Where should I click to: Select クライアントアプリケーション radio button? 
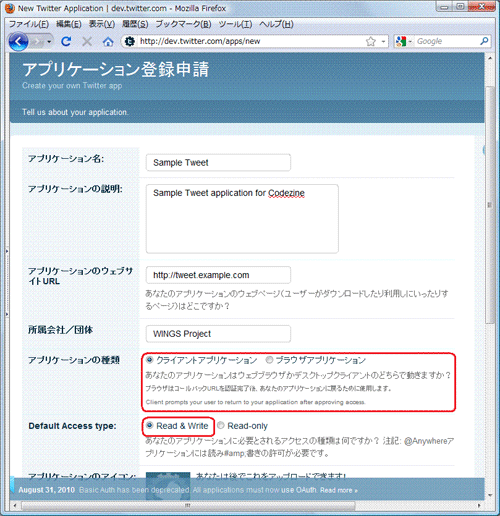pyautogui.click(x=150, y=360)
